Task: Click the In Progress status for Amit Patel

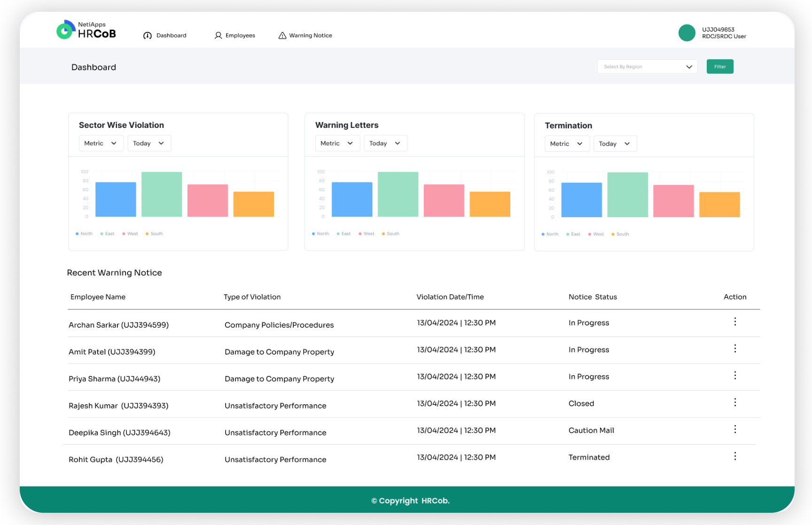Action: coord(589,349)
